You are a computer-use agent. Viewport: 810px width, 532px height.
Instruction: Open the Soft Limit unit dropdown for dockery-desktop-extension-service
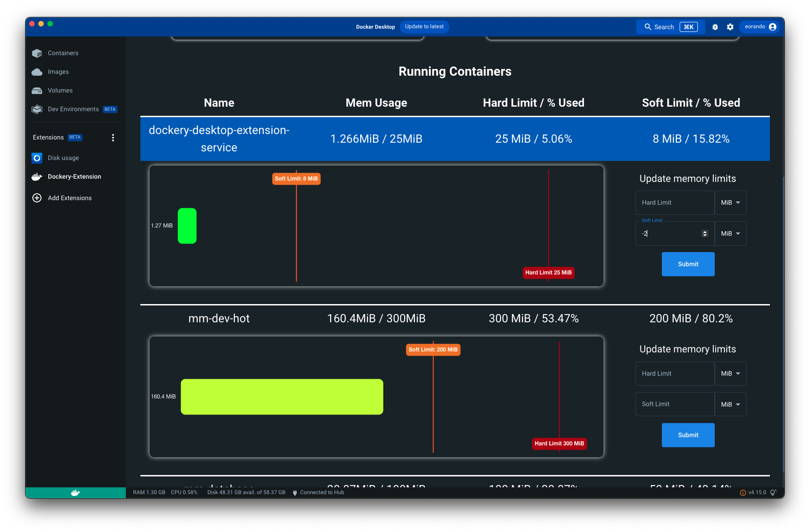point(731,234)
